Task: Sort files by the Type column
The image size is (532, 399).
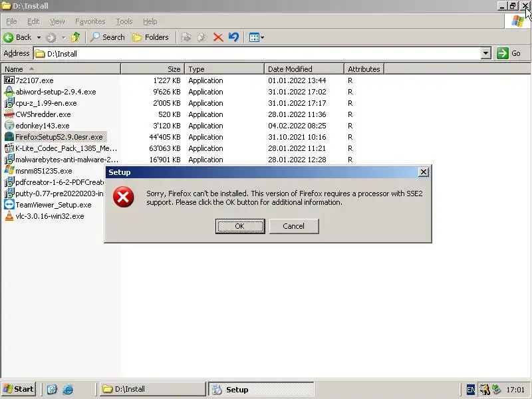Action: 224,69
